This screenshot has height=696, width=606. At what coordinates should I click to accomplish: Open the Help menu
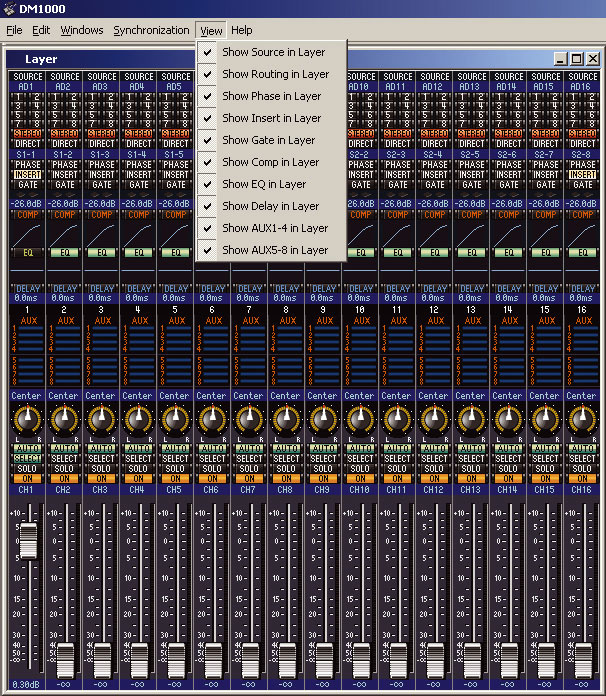[x=242, y=30]
